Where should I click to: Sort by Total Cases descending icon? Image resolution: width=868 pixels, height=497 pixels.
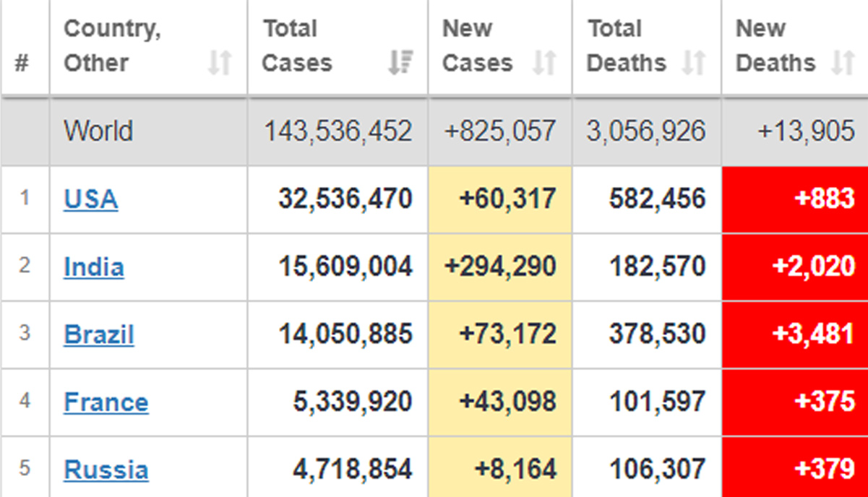(x=400, y=63)
